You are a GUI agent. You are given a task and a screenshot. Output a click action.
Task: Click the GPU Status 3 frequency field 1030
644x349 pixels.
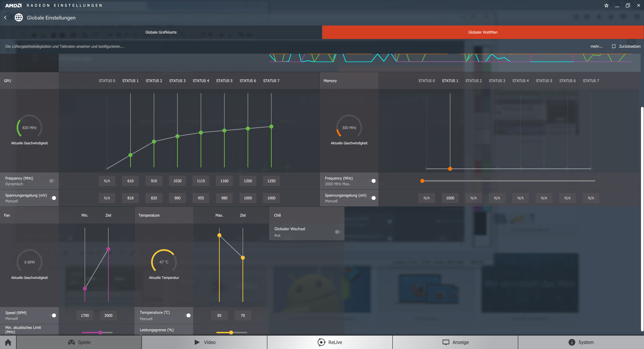(x=177, y=181)
